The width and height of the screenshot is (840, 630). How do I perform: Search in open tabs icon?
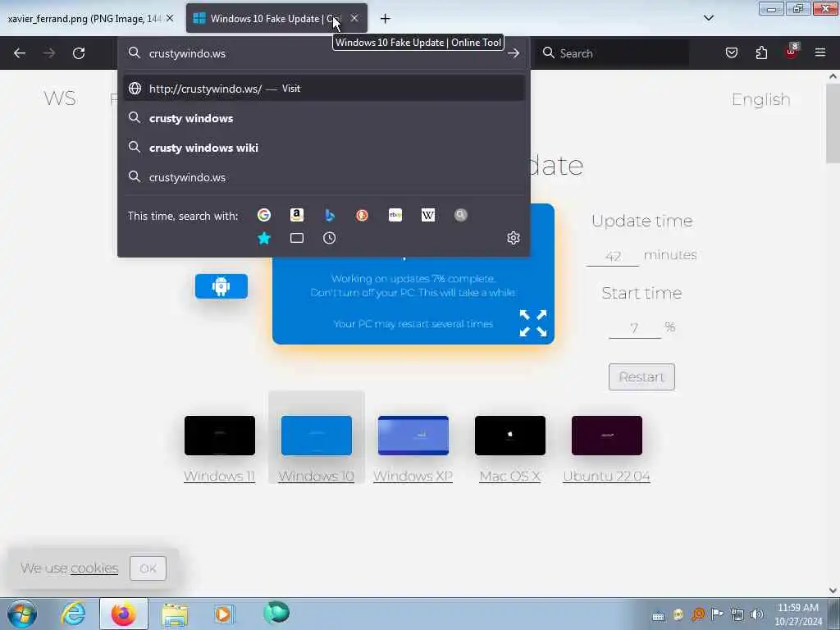(x=297, y=238)
